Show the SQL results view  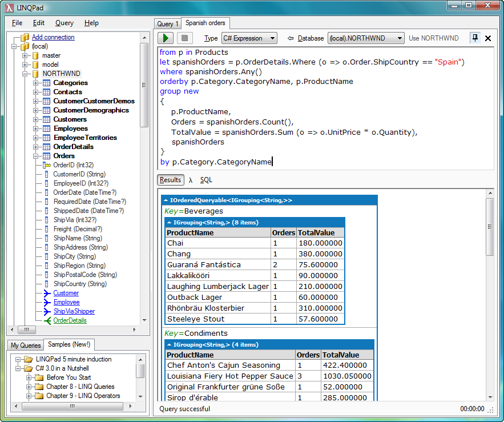point(206,180)
